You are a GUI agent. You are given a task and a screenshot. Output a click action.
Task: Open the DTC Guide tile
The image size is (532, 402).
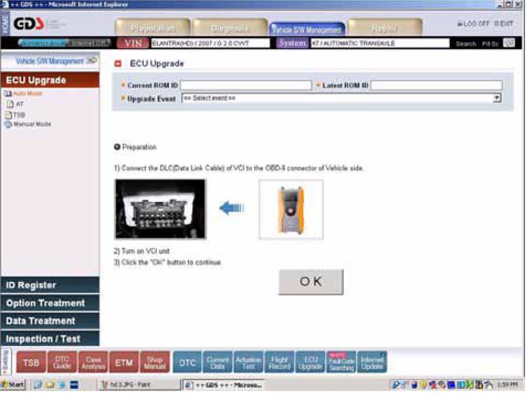(x=62, y=362)
